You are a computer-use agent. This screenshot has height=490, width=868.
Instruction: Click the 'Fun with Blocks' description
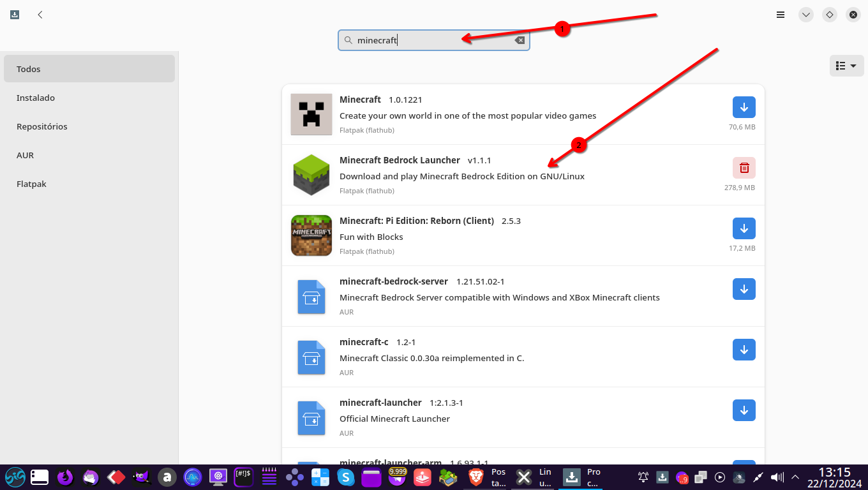(x=371, y=237)
